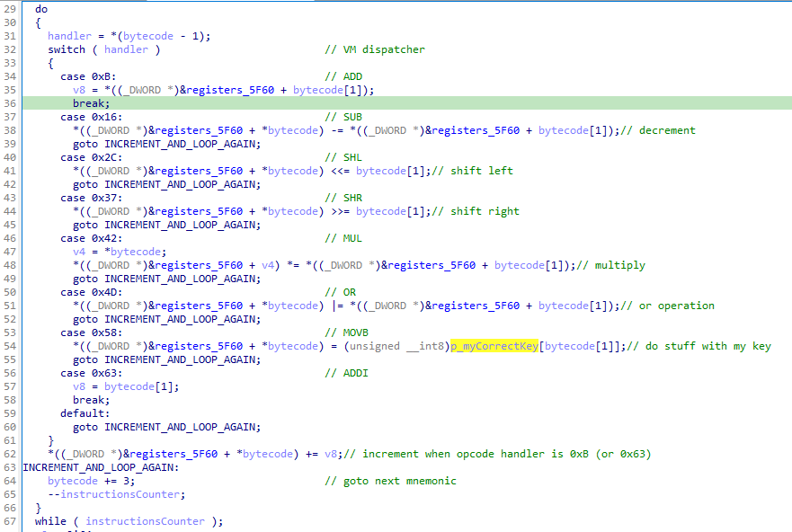Select the '// shift right' comment
Image resolution: width=792 pixels, height=532 pixels.
(476, 211)
